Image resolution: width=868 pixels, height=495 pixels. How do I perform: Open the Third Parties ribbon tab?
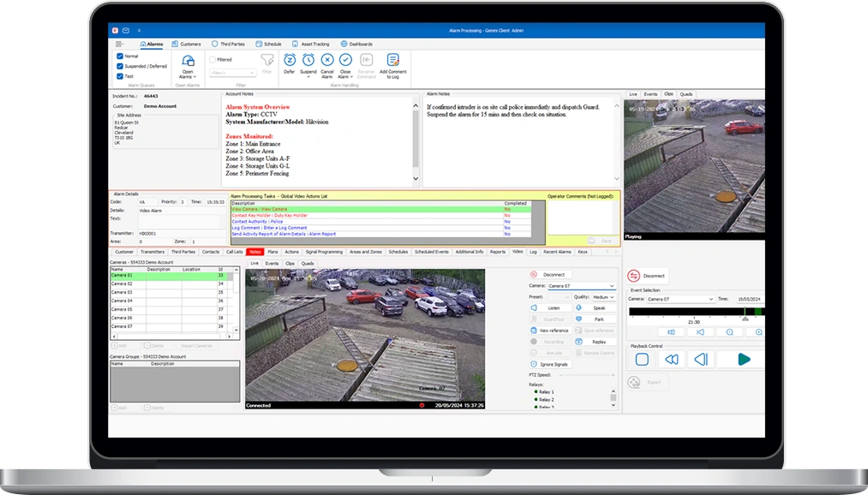(x=228, y=44)
